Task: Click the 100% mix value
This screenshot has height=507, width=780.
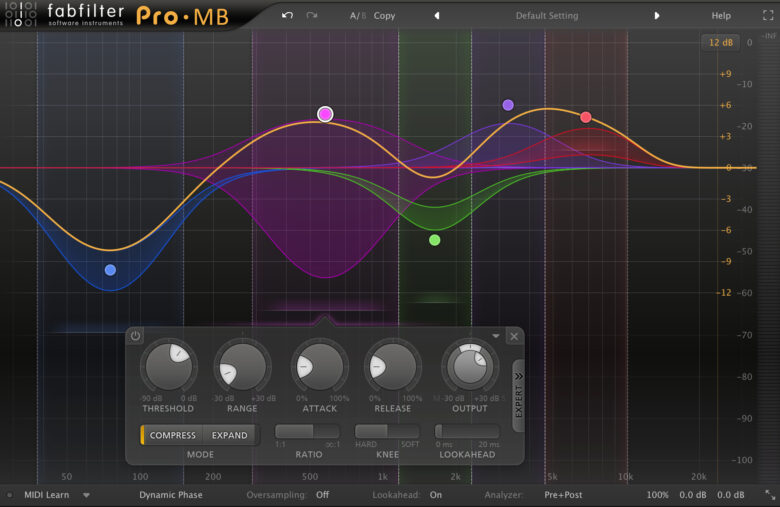Action: click(657, 495)
